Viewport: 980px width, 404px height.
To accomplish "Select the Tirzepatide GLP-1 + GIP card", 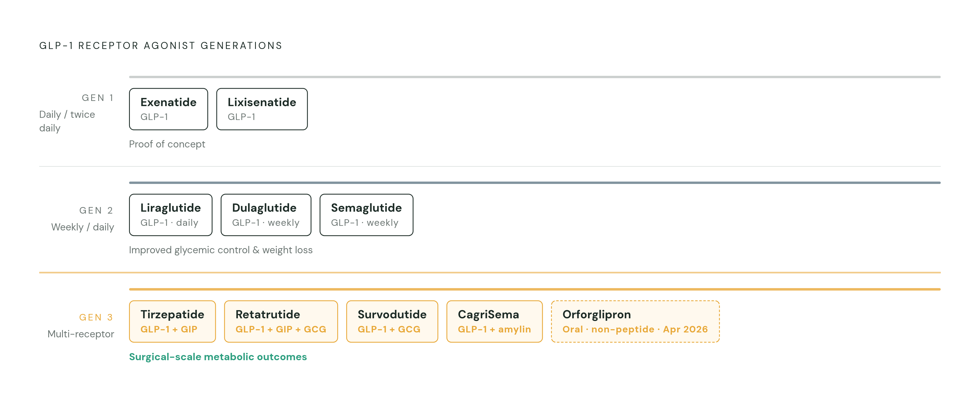I will click(x=172, y=322).
